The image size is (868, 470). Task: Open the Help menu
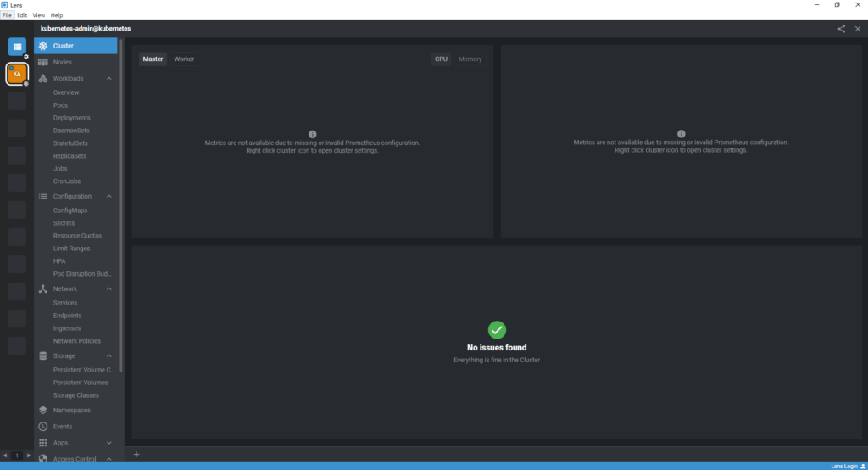(57, 15)
